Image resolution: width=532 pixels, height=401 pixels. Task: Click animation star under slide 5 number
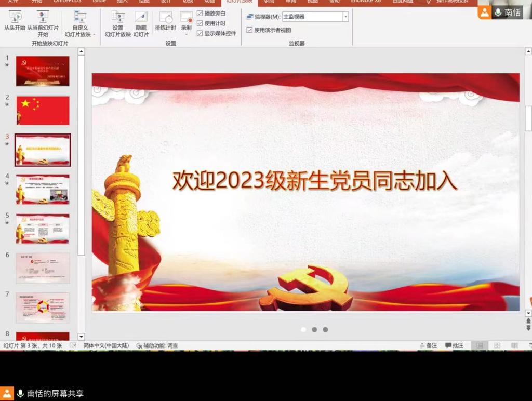[7, 222]
